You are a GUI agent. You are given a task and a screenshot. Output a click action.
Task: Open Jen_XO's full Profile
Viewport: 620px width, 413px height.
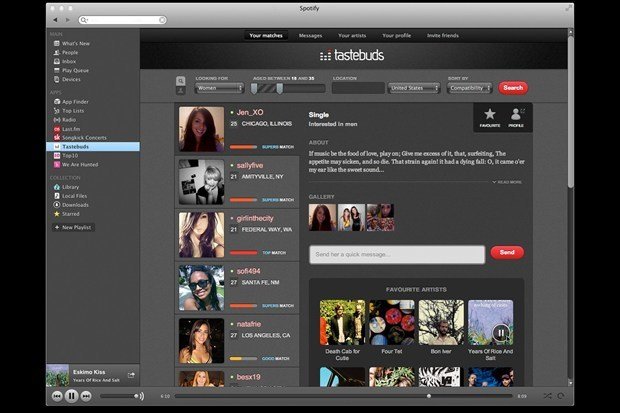(516, 118)
